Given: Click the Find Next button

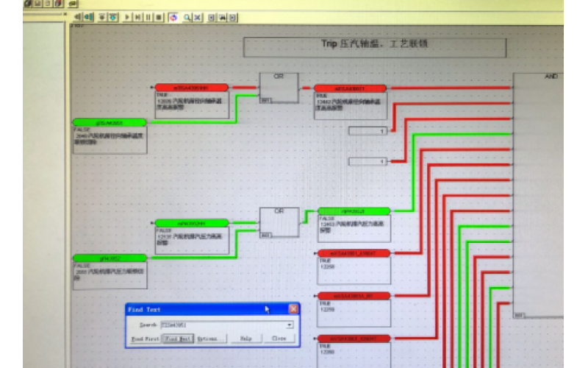Looking at the screenshot, I should tap(177, 339).
